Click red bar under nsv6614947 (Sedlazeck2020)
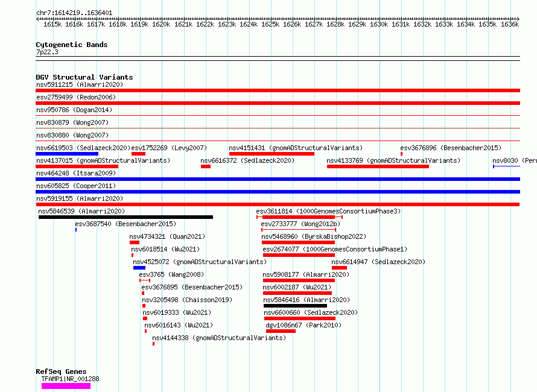 (339, 268)
